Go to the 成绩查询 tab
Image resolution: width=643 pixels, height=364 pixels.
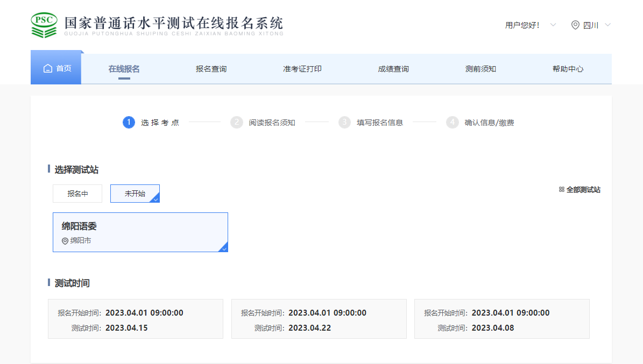click(393, 69)
